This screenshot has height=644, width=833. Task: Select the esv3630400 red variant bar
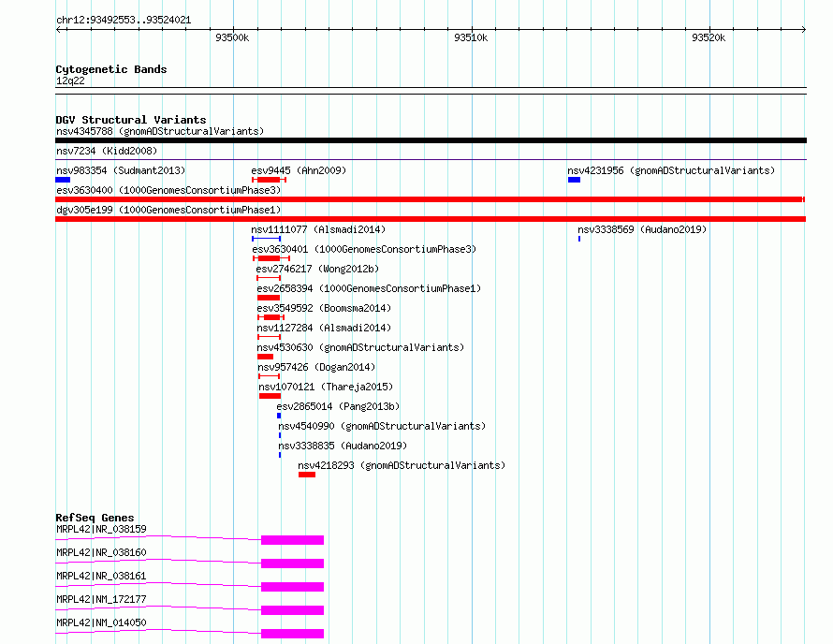pyautogui.click(x=430, y=199)
